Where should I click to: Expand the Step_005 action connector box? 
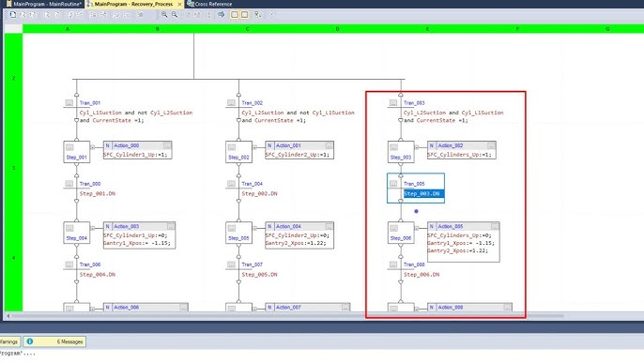[x=254, y=228]
